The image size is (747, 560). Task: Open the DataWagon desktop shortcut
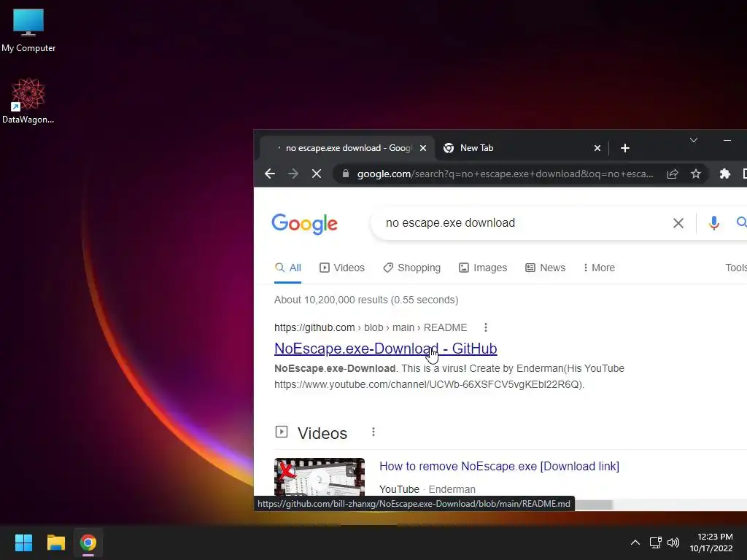click(x=28, y=101)
